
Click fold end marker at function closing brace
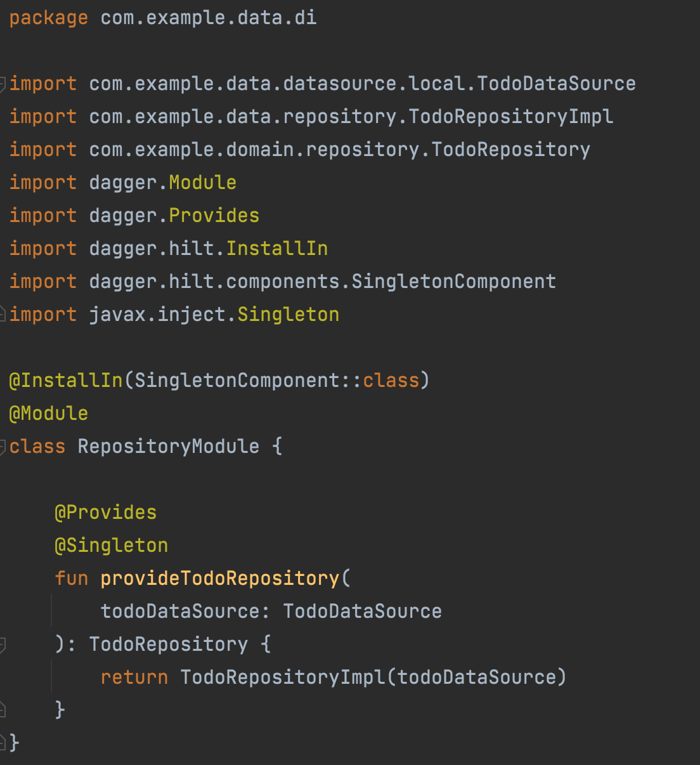tap(3, 709)
